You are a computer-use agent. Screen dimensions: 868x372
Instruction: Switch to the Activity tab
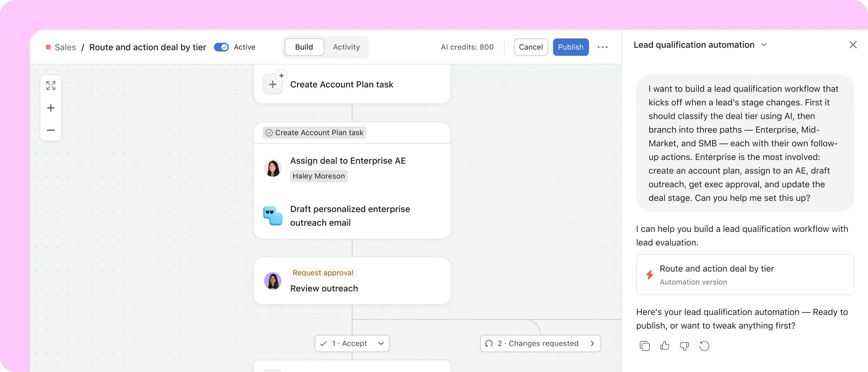(346, 47)
